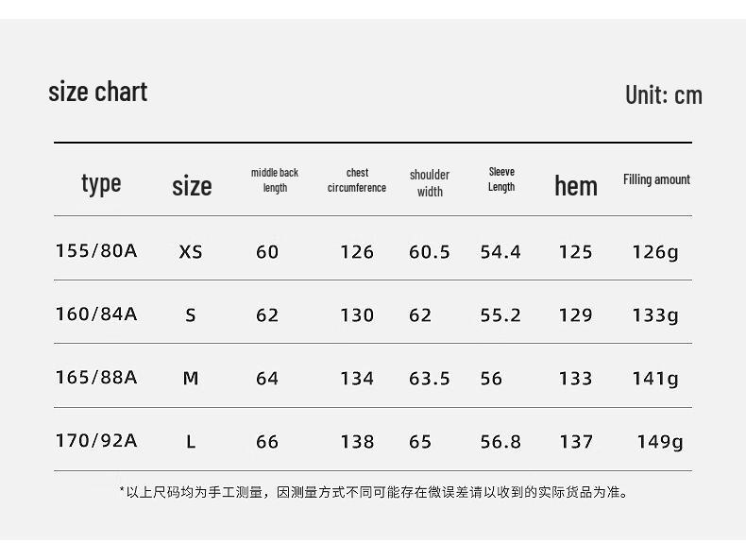Screen dimensions: 746x560
Task: Click the "Filling amount" column header
Action: pyautogui.click(x=656, y=179)
